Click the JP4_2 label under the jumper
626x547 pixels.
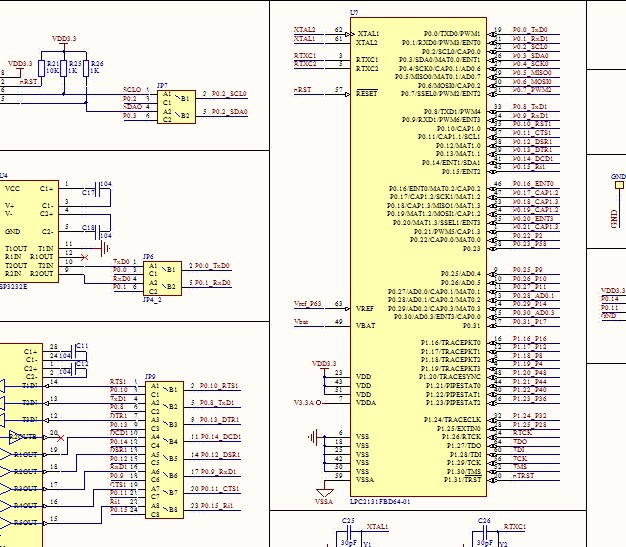click(152, 299)
